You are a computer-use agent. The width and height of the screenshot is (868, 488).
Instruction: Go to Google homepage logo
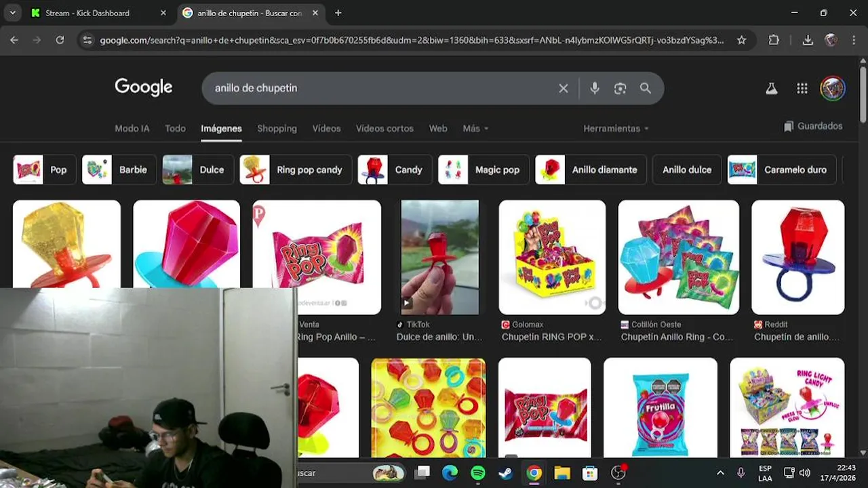[144, 87]
